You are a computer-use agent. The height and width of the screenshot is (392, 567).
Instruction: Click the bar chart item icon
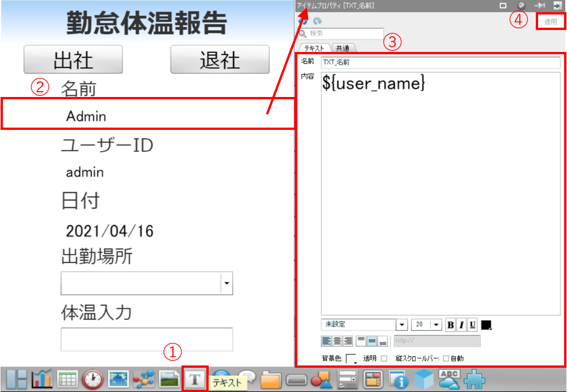[43, 379]
